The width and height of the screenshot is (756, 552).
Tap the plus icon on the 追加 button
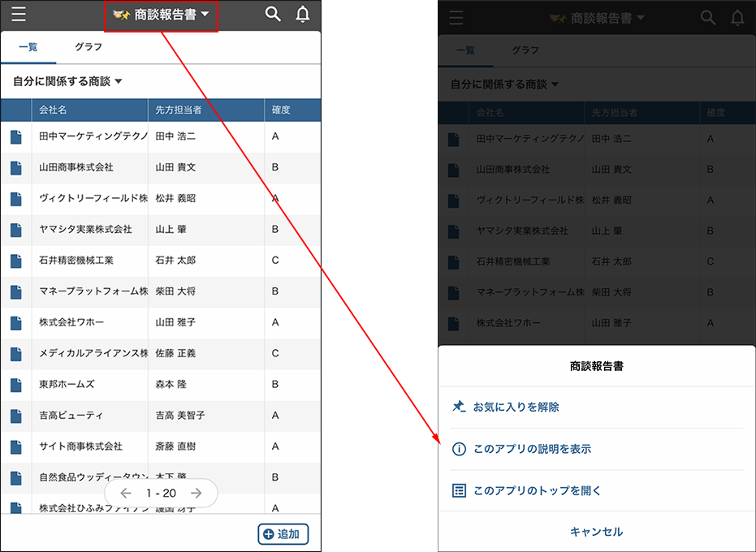pyautogui.click(x=270, y=533)
